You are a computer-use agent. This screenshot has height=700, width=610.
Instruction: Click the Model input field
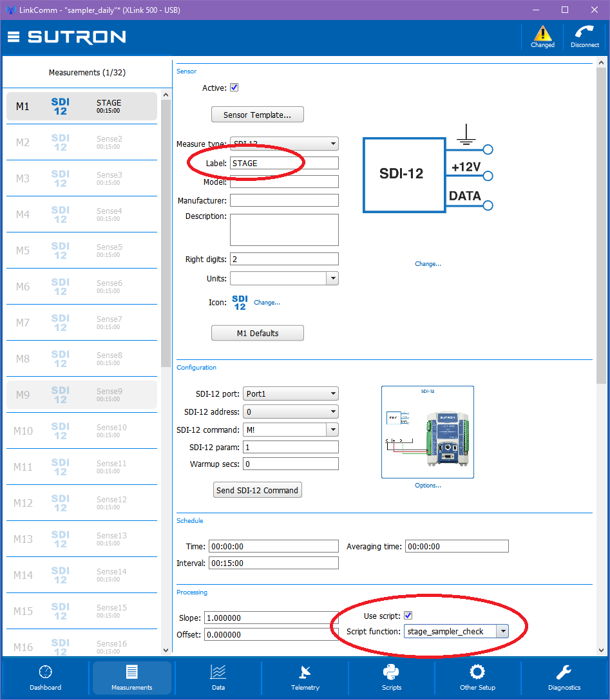tap(284, 182)
